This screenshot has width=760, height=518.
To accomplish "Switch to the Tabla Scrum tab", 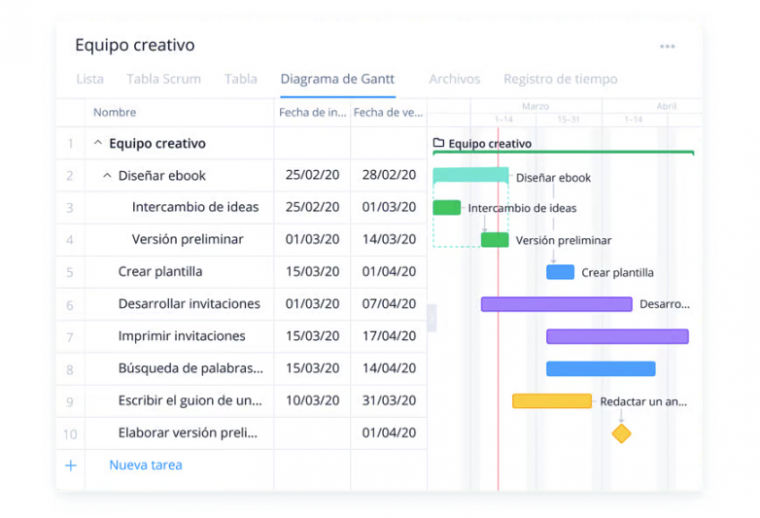I will click(164, 79).
